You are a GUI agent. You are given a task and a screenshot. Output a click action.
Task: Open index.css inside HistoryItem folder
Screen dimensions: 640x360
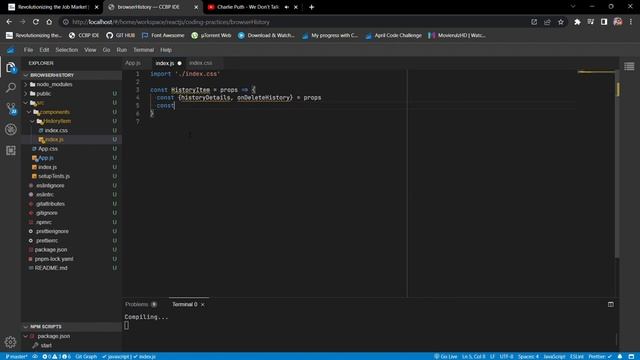pos(71,130)
